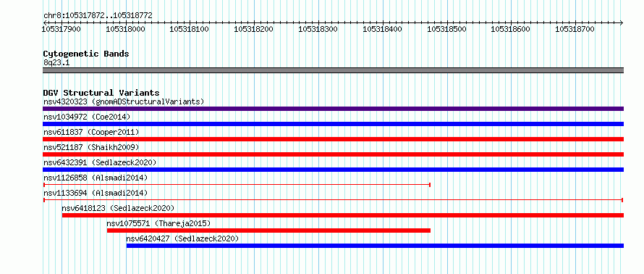The image size is (644, 274).
Task: Open variant label nsv1126858 (Alsmadi2014)
Action: [x=96, y=178]
